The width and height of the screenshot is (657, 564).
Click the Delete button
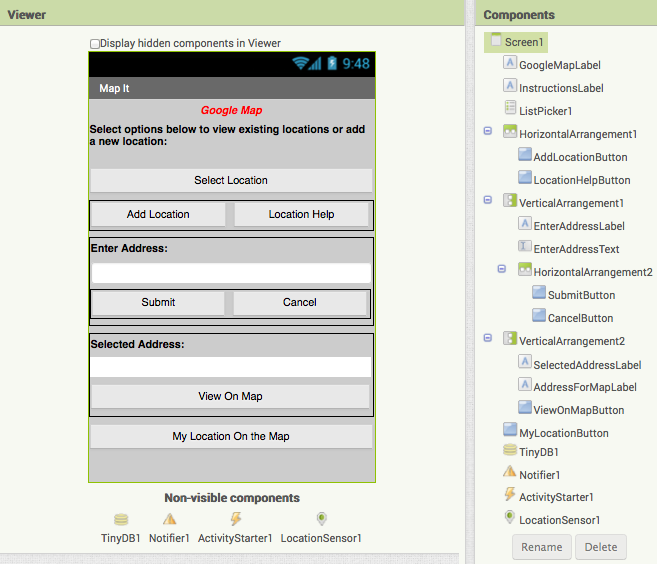[601, 547]
